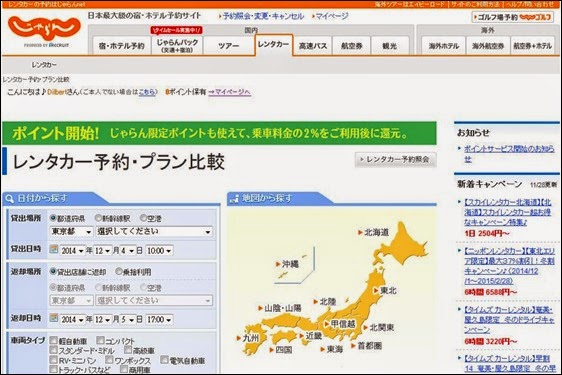Open the pickup year 2014 dropdown
562x375 pixels.
click(x=72, y=250)
